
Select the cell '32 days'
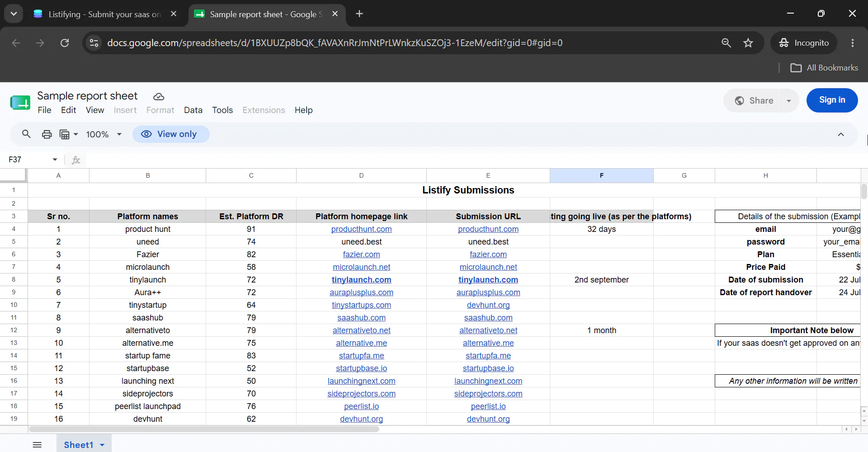[601, 229]
